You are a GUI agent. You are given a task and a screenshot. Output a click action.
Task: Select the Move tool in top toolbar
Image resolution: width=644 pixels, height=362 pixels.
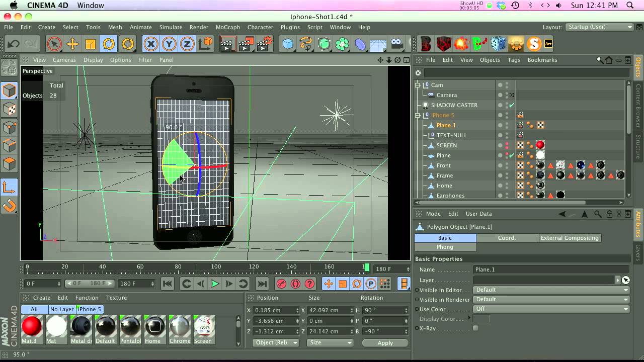click(x=72, y=44)
